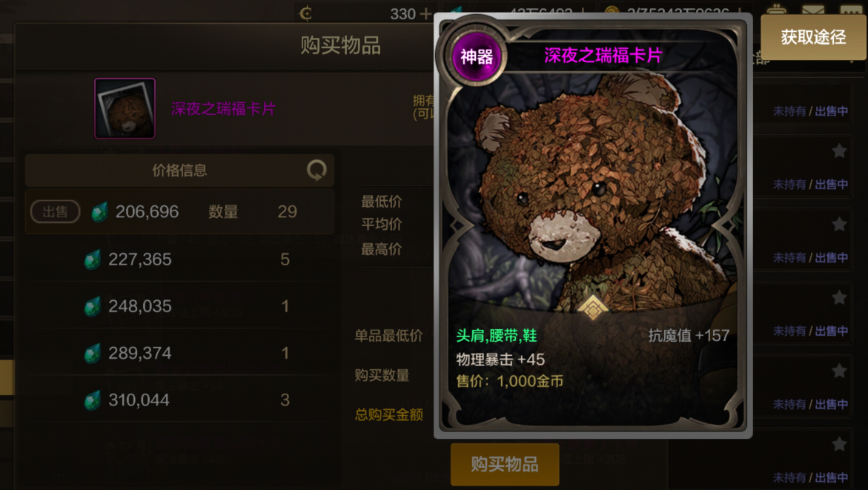Viewport: 868px width, 490px height.
Task: Toggle the bottommost favorite star icon
Action: (839, 444)
